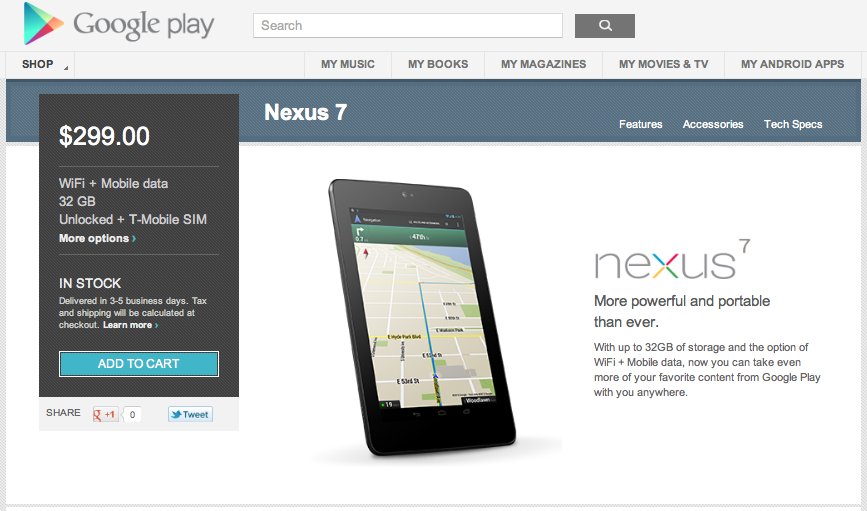Click the nexus 7 logo graphic

672,259
